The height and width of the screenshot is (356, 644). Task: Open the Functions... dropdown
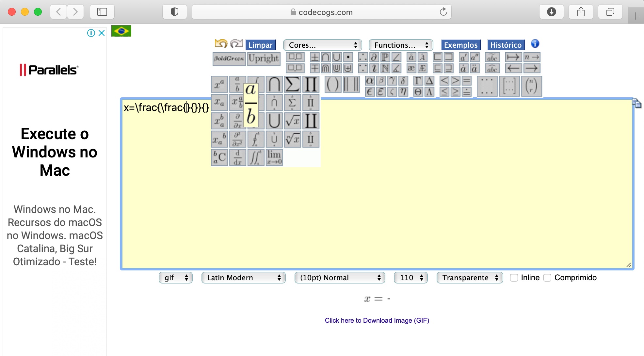[x=401, y=45]
